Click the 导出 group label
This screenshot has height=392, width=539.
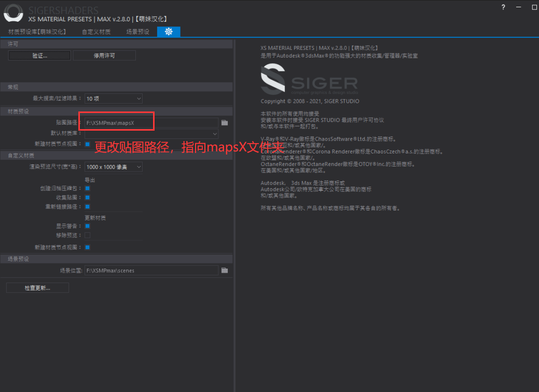pos(90,180)
